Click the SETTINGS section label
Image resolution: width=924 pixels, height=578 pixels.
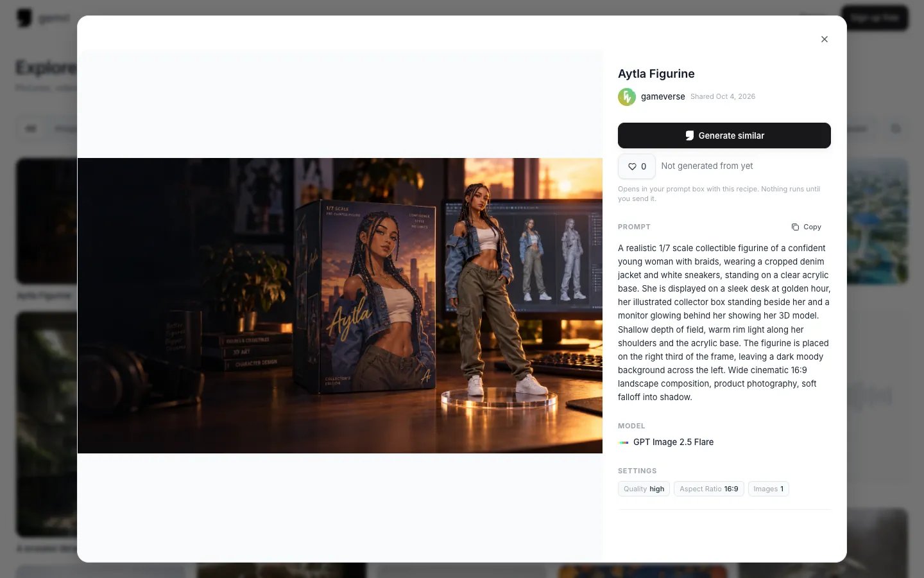[x=637, y=471]
